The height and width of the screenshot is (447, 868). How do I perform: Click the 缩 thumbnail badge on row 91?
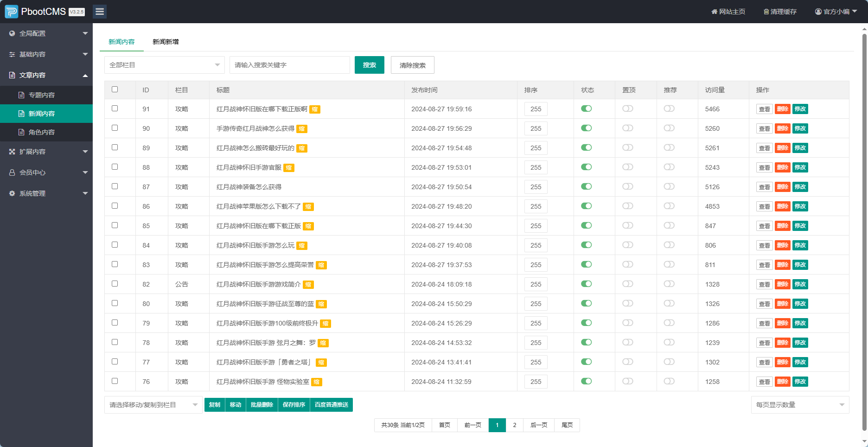coord(315,109)
